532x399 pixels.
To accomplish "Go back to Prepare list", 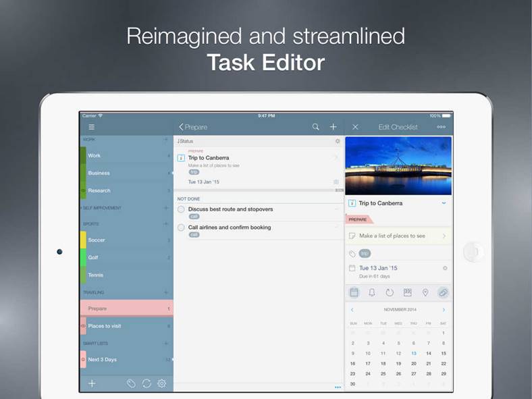I will [x=193, y=127].
